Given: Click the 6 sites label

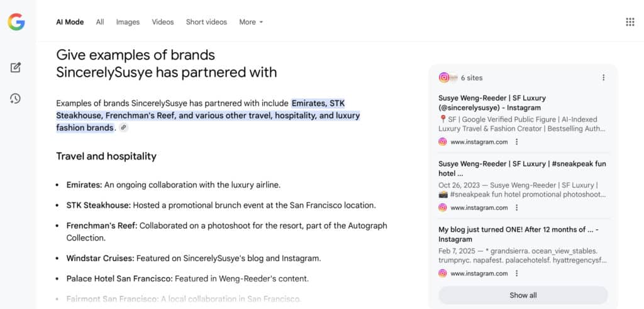Looking at the screenshot, I should tap(472, 77).
